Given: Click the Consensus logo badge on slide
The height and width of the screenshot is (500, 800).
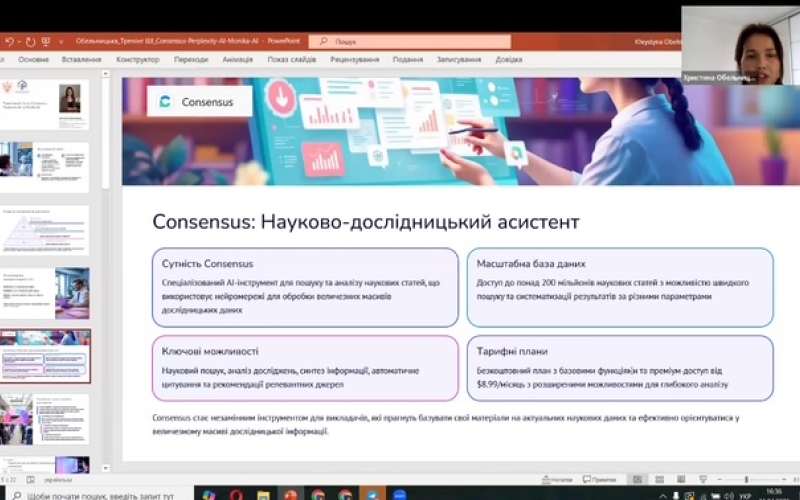Looking at the screenshot, I should click(x=199, y=102).
